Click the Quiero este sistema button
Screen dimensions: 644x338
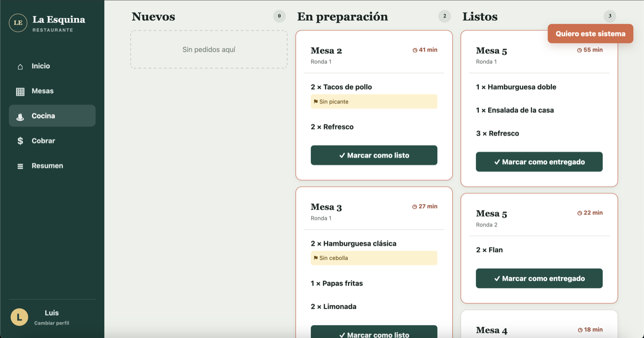tap(590, 34)
